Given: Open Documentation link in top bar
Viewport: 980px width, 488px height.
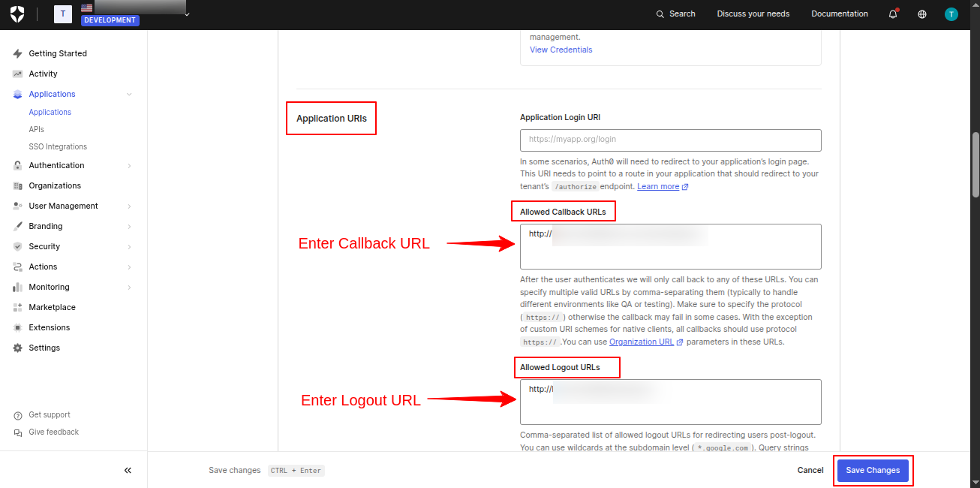Looking at the screenshot, I should click(840, 14).
